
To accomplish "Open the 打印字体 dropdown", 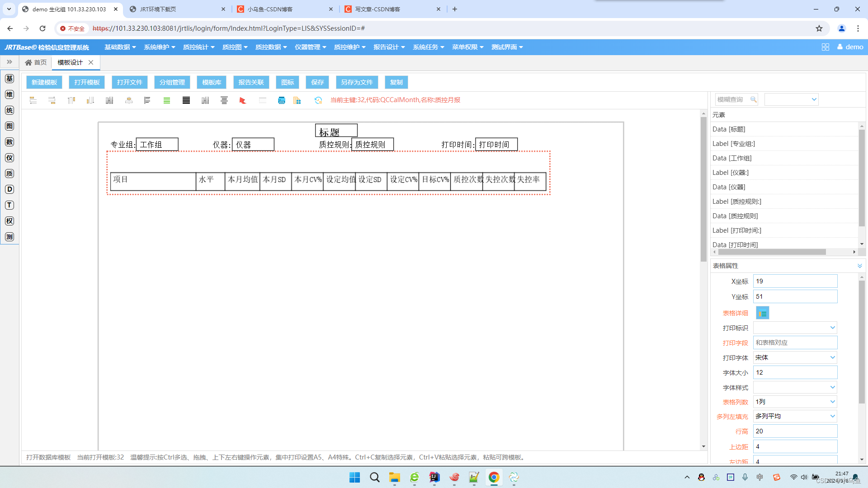I will point(795,357).
